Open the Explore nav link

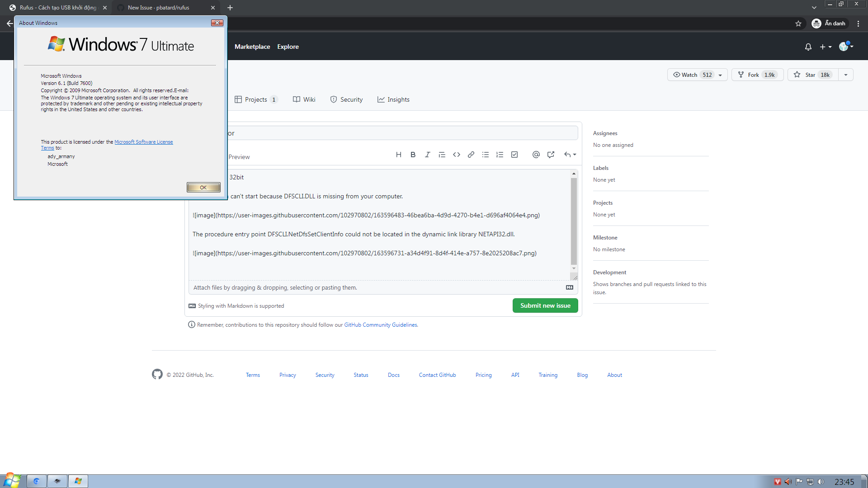pyautogui.click(x=288, y=47)
